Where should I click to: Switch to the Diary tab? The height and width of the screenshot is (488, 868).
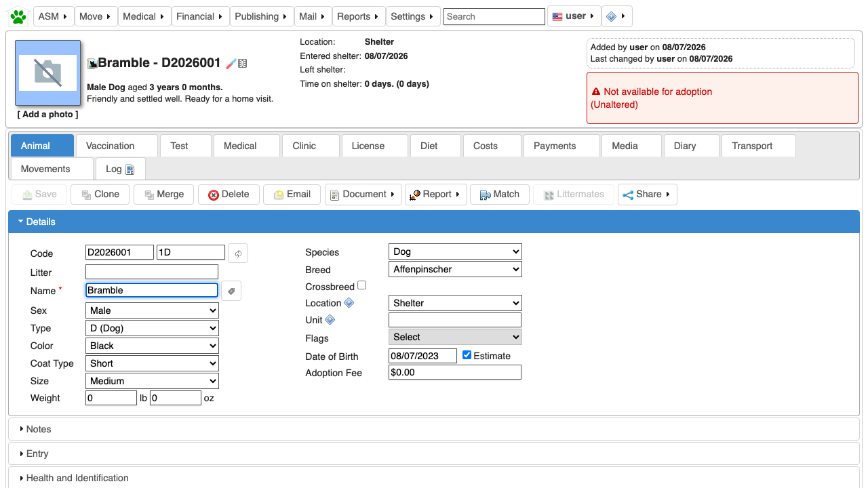pos(692,146)
